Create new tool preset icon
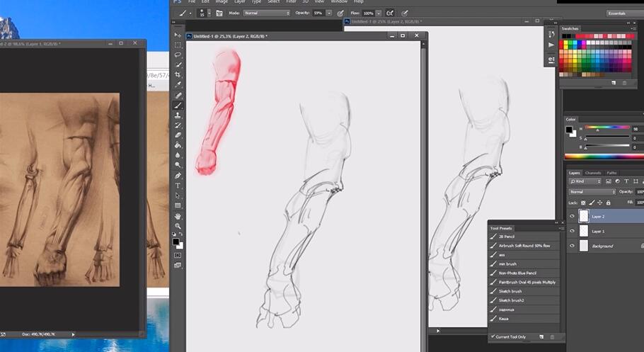This screenshot has height=352, width=644. [541, 337]
